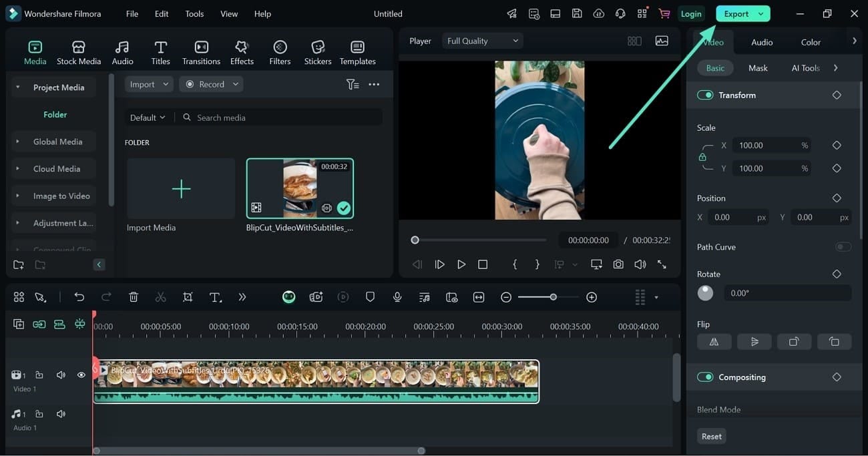
Task: Undo the last action
Action: pyautogui.click(x=79, y=297)
